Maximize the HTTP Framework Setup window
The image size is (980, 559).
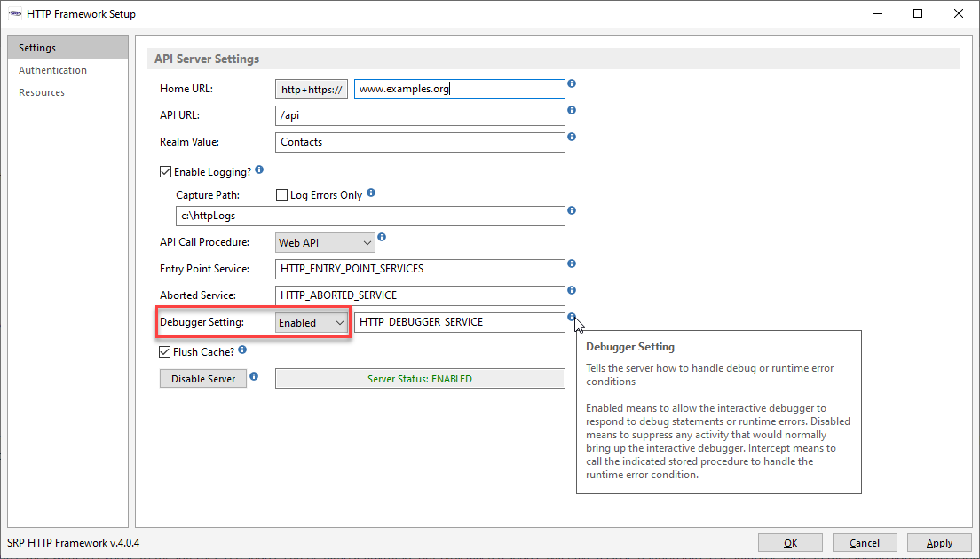918,13
